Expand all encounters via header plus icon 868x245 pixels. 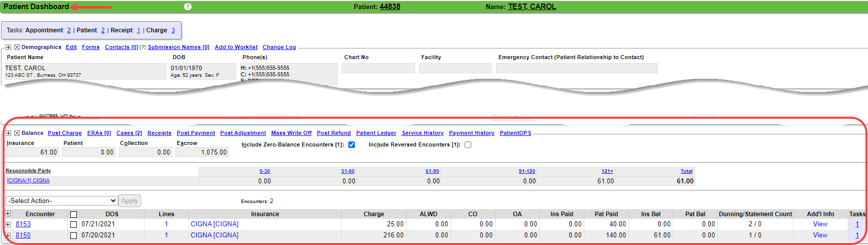pyautogui.click(x=8, y=214)
